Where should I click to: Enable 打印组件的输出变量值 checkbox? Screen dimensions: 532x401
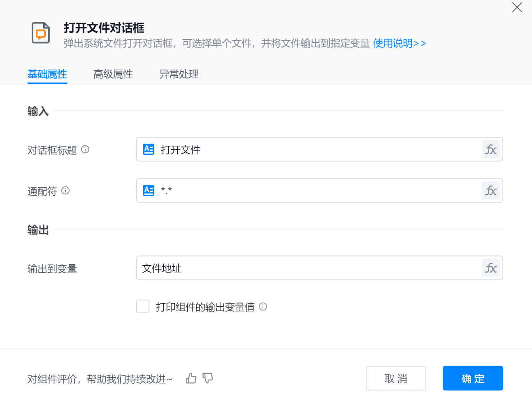(x=143, y=306)
